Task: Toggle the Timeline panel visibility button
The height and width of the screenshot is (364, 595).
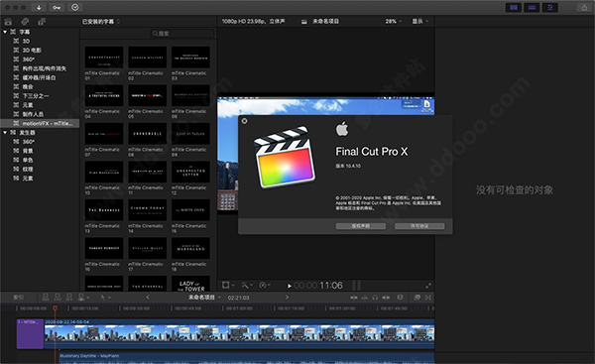Action: (532, 7)
